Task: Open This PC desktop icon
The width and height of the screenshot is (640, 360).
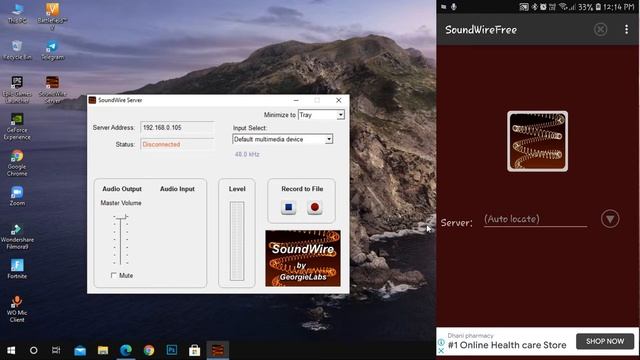Action: point(17,13)
